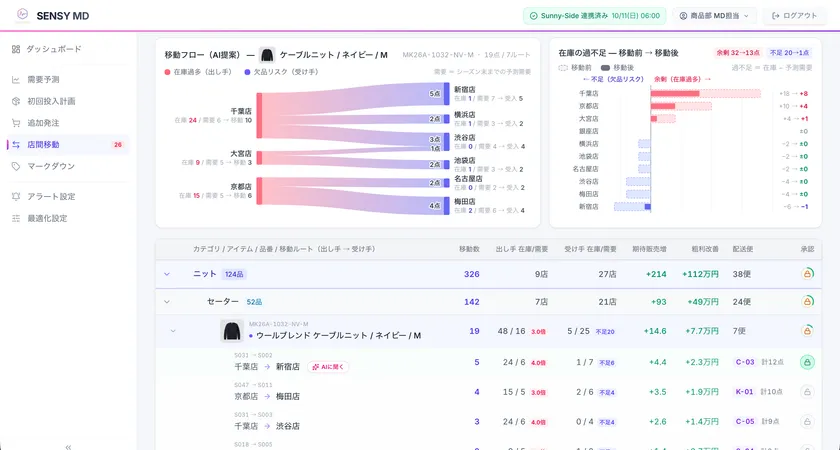The image size is (840, 450).
Task: Toggle approval lock for セーター row
Action: pyautogui.click(x=807, y=302)
